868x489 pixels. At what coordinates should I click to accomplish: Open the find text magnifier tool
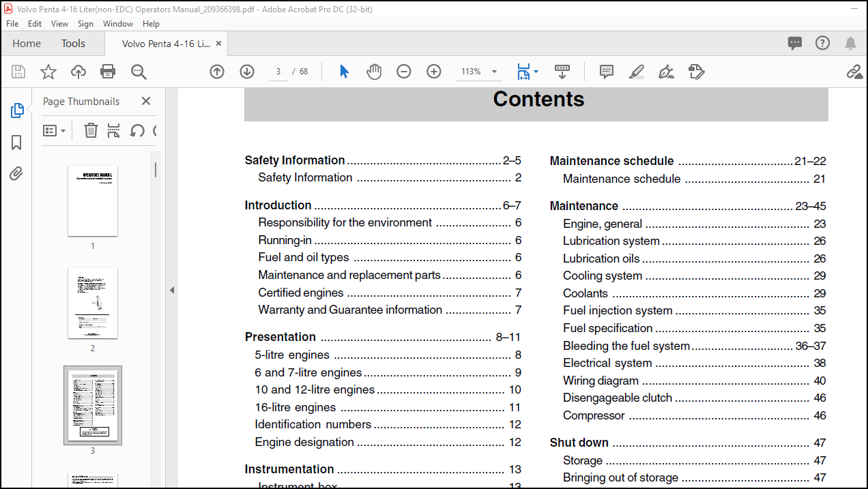click(x=139, y=72)
